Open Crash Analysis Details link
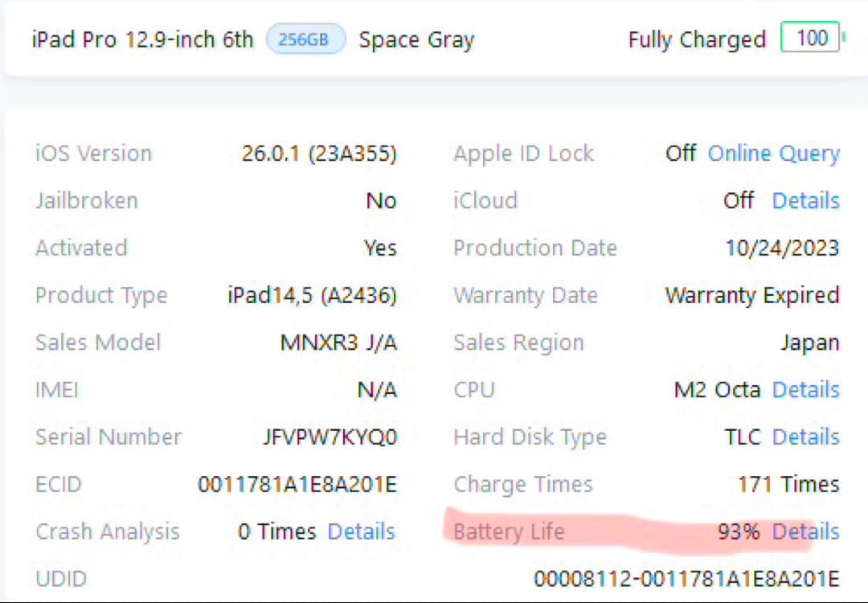Image resolution: width=868 pixels, height=603 pixels. click(x=360, y=531)
